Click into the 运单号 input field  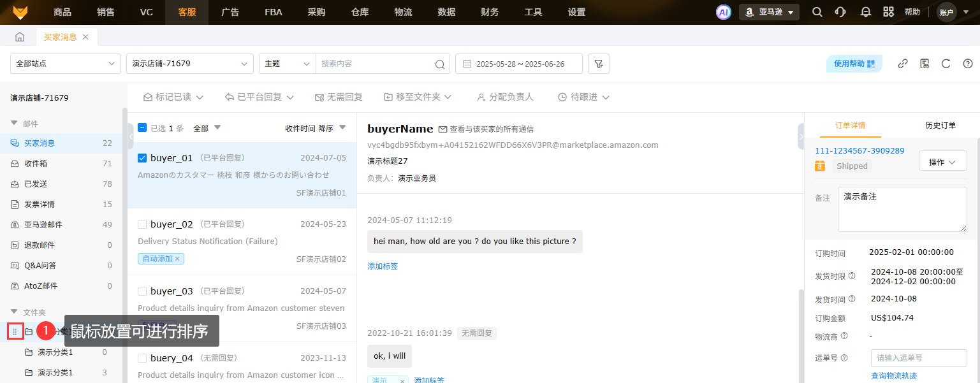[919, 358]
